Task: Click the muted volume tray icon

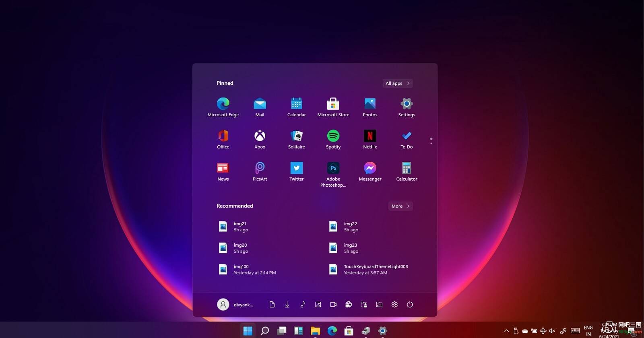Action: (x=552, y=331)
